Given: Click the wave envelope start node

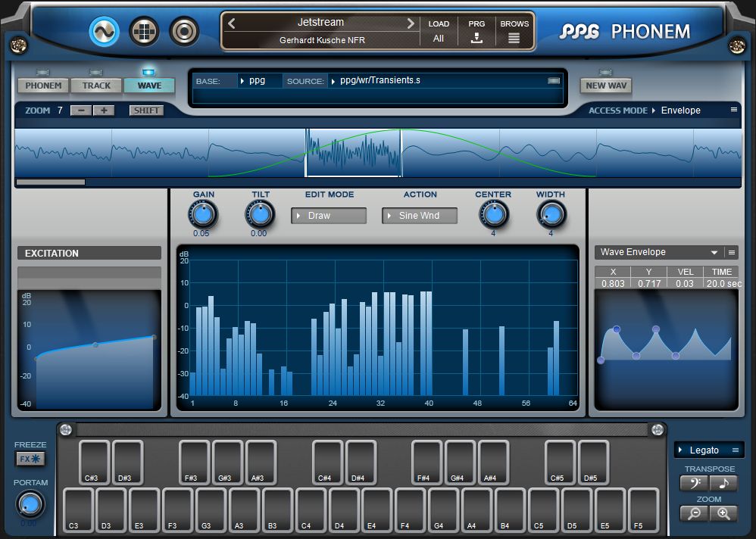Looking at the screenshot, I should (601, 360).
